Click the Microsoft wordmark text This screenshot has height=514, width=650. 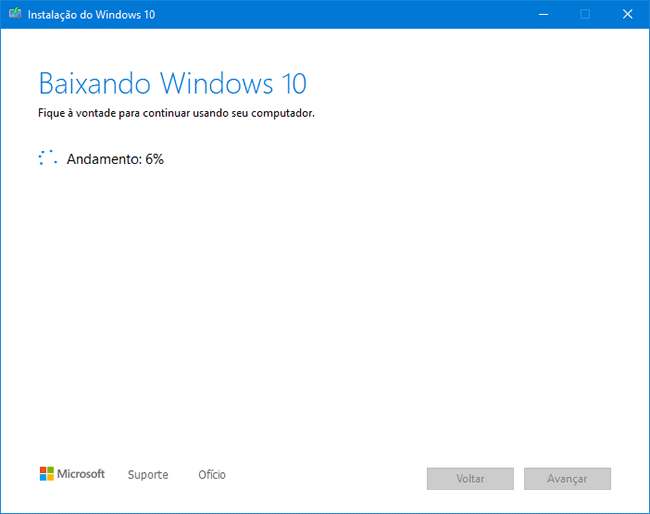pos(81,474)
